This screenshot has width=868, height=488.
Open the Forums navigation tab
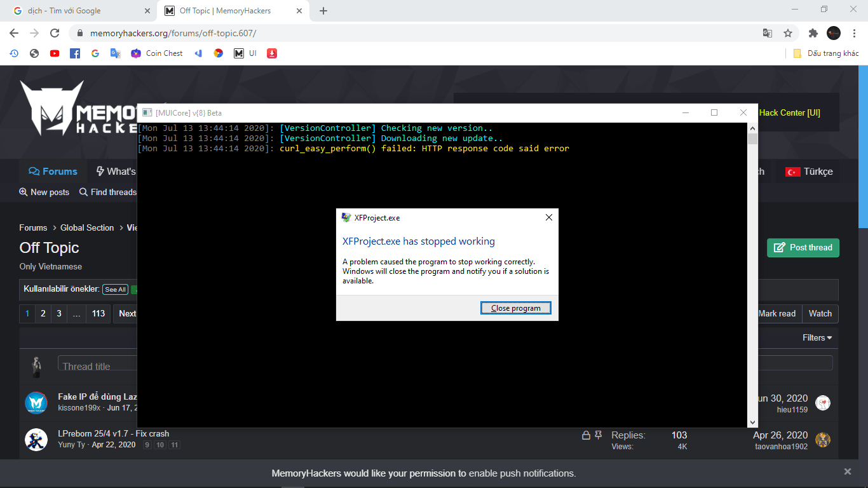(53, 172)
